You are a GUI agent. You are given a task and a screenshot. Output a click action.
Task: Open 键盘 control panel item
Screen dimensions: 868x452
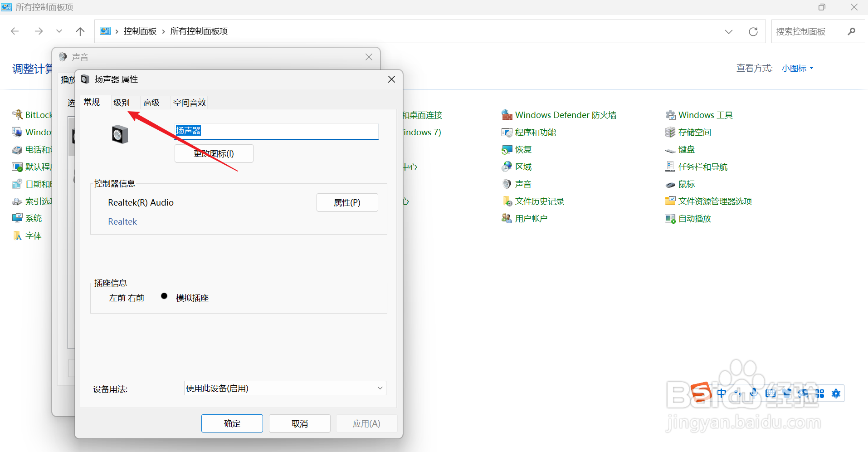[x=680, y=150]
